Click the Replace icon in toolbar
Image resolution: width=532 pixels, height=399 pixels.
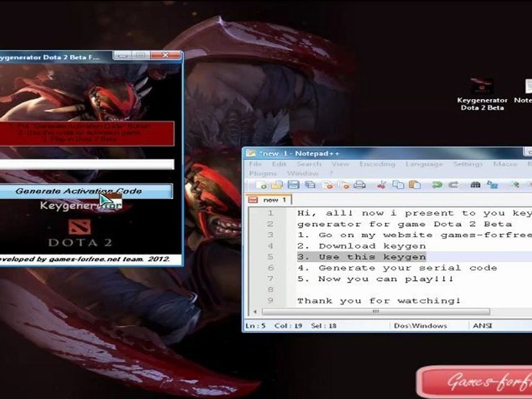point(492,185)
